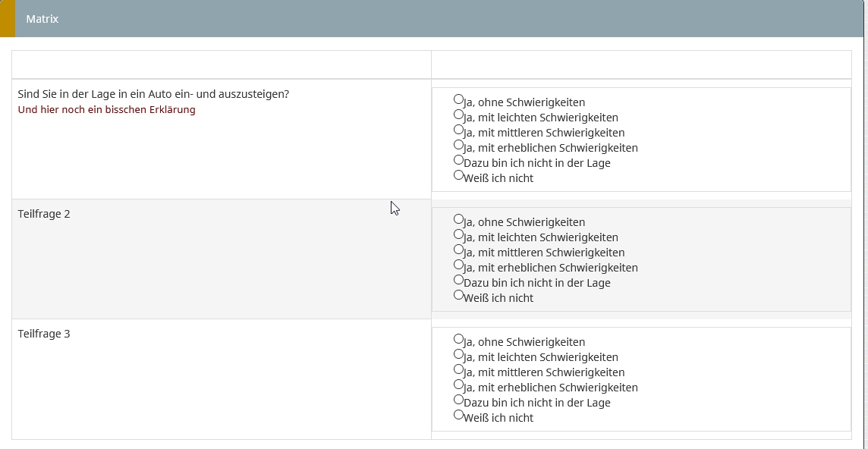Mark 'Weiß ich nicht' for Teilfrage 3
The width and height of the screenshot is (868, 449).
pos(458,415)
